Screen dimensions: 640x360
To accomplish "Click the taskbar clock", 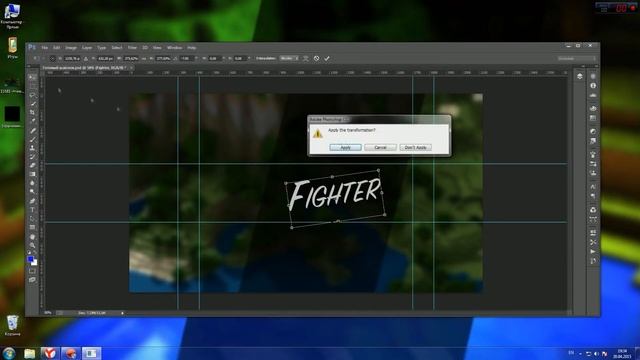I will (622, 353).
